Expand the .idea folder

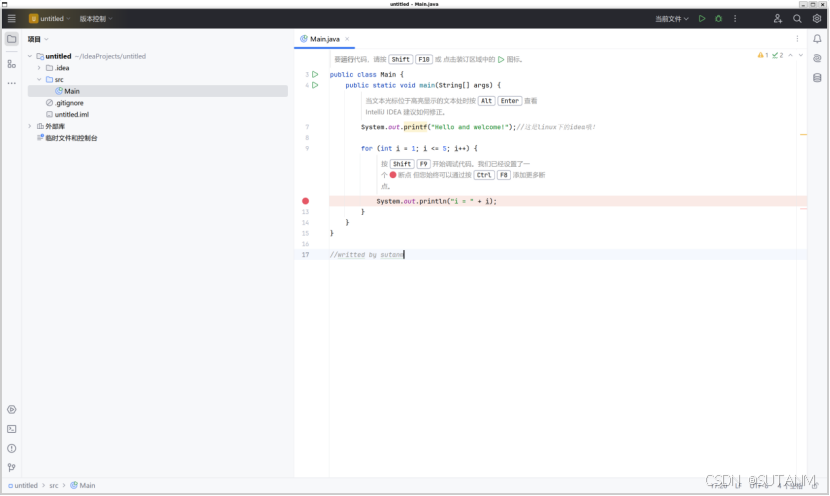click(x=39, y=68)
